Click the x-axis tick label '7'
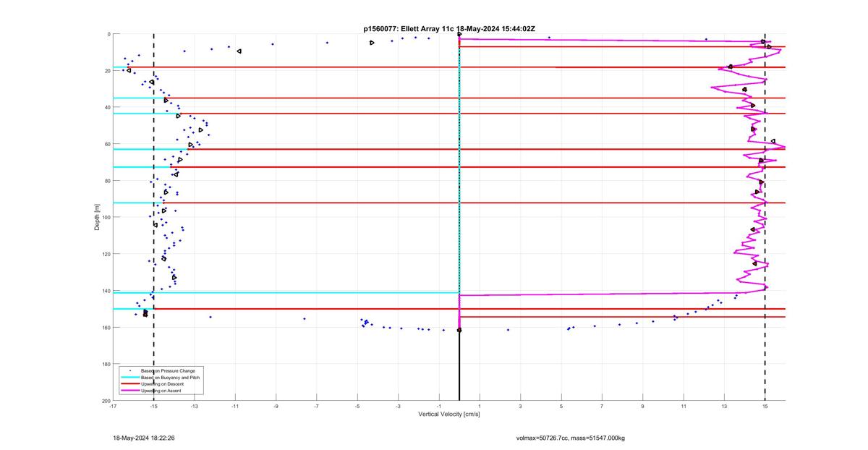The height and width of the screenshot is (450, 868). (602, 407)
